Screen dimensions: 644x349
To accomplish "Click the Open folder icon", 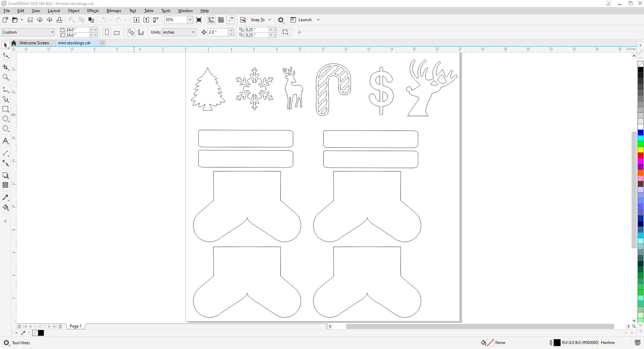I will [15, 20].
